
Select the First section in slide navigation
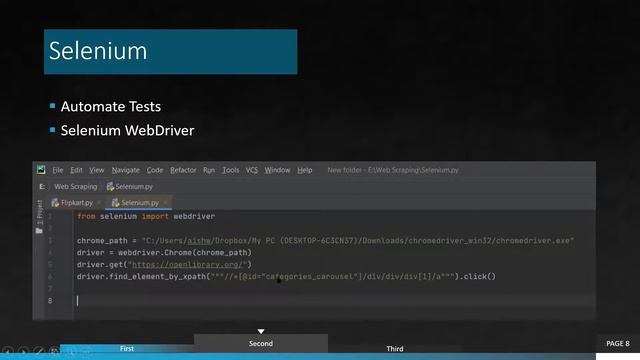(x=127, y=349)
